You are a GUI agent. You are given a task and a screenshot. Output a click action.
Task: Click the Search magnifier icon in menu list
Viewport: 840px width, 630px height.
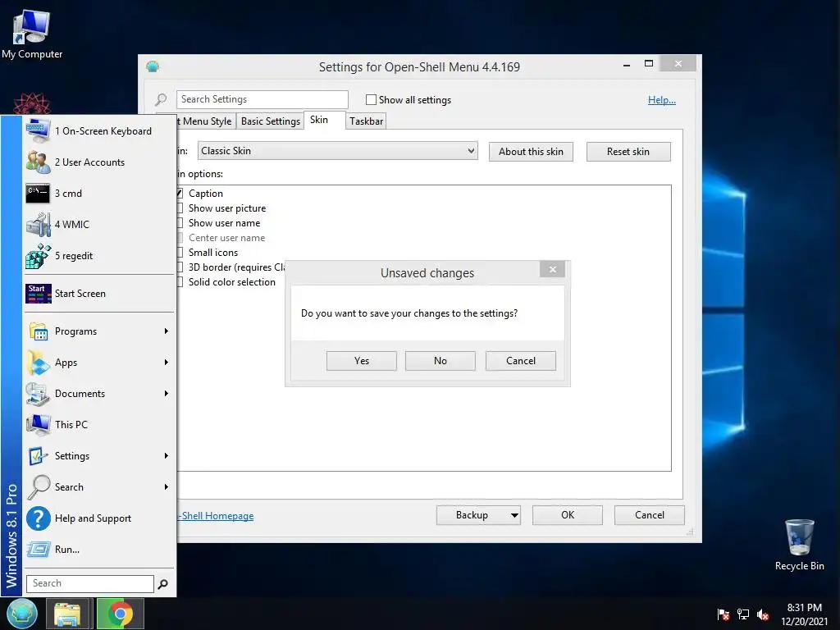point(38,487)
